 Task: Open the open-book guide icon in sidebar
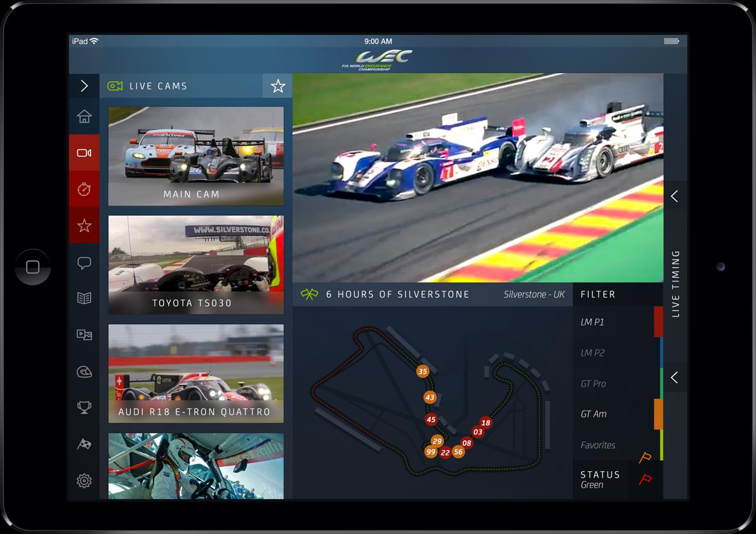coord(84,298)
